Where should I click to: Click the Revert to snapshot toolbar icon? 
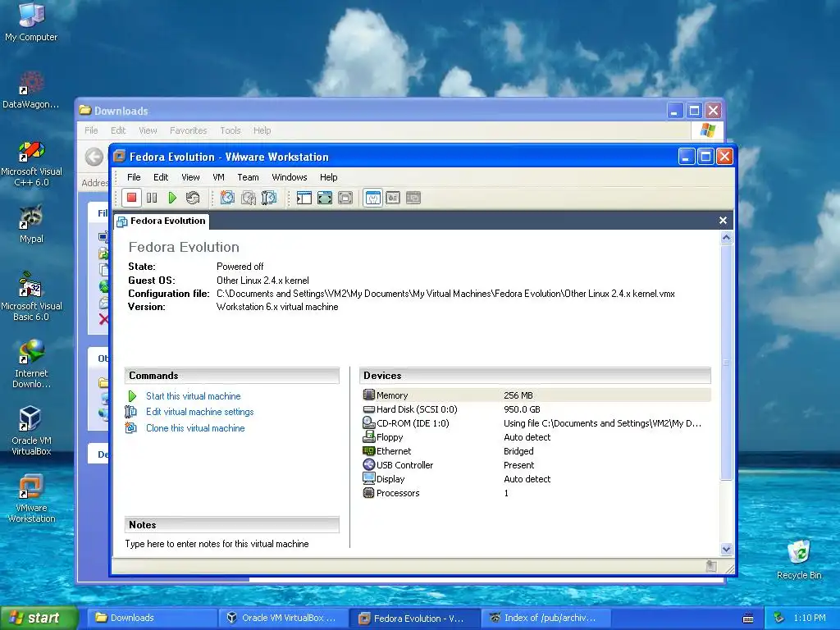pyautogui.click(x=248, y=198)
